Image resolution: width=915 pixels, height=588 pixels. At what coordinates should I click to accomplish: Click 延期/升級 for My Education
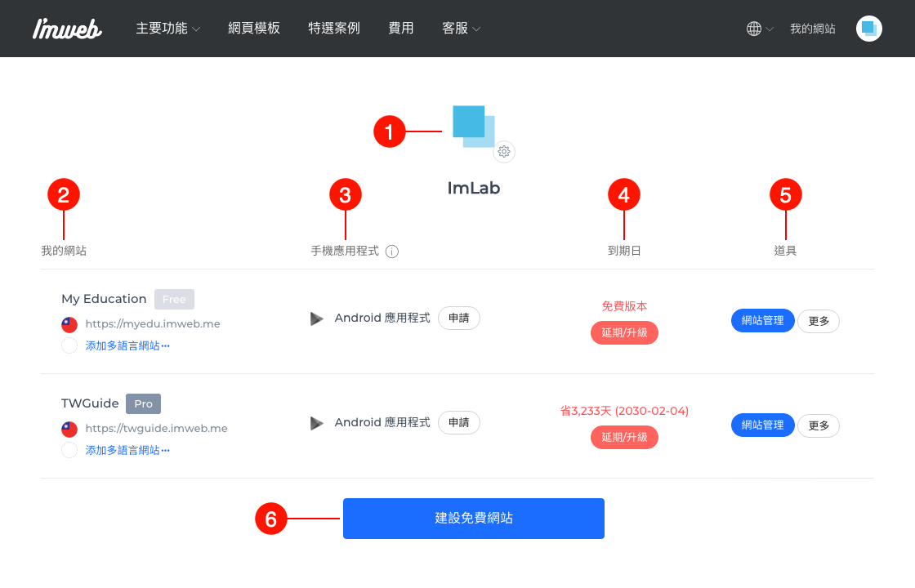[624, 332]
